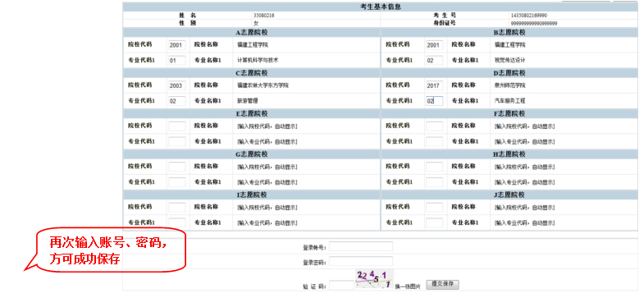
Task: Focus the empty I志愿 院校代码 field
Action: pyautogui.click(x=177, y=208)
